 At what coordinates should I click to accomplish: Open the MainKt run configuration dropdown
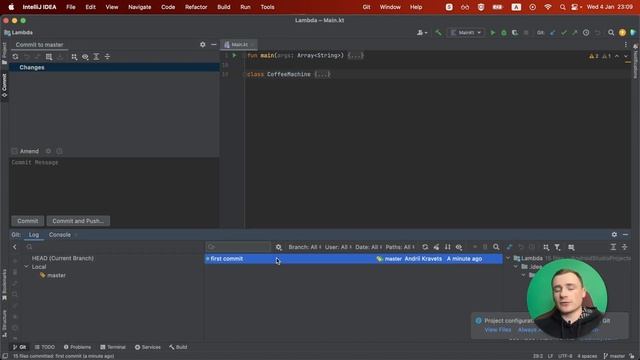coord(466,33)
